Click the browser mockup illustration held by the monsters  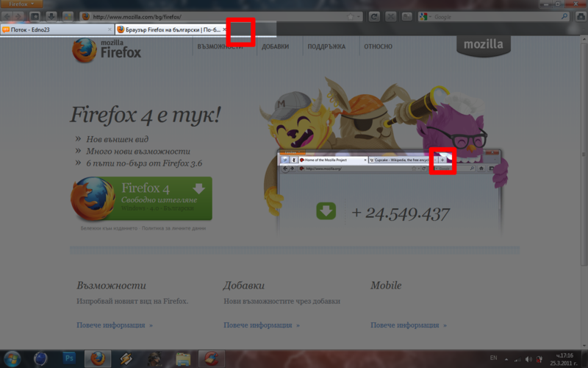click(389, 191)
